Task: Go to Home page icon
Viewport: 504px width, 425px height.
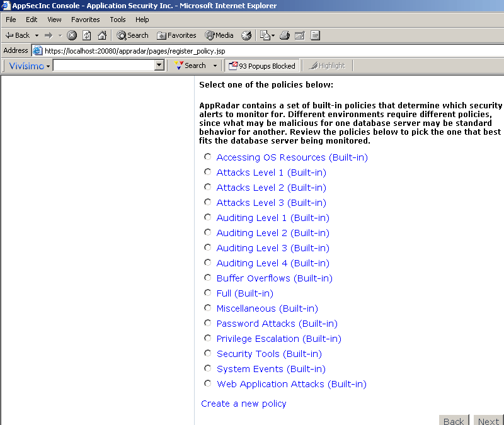Action: point(102,35)
